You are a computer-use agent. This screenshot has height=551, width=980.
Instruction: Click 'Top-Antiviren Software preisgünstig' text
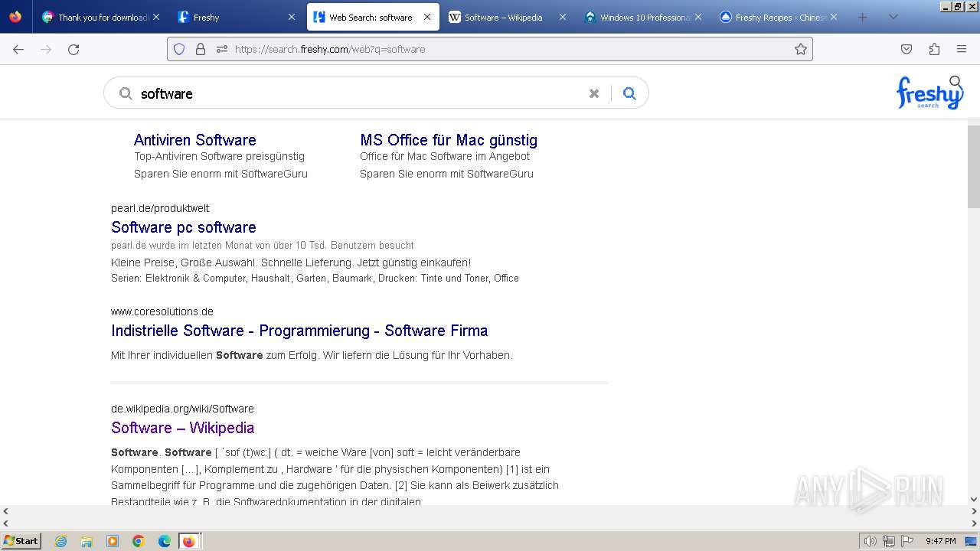point(220,156)
